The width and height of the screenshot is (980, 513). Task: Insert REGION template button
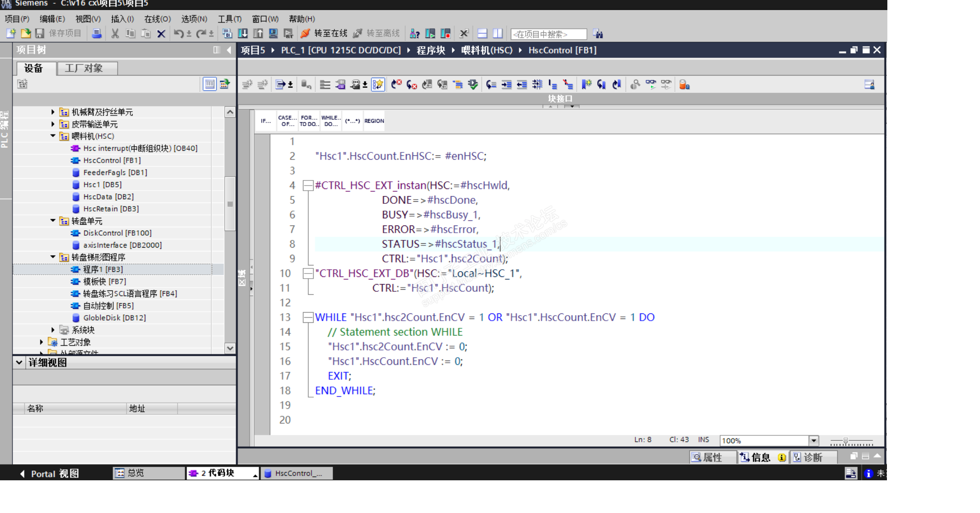coord(374,121)
